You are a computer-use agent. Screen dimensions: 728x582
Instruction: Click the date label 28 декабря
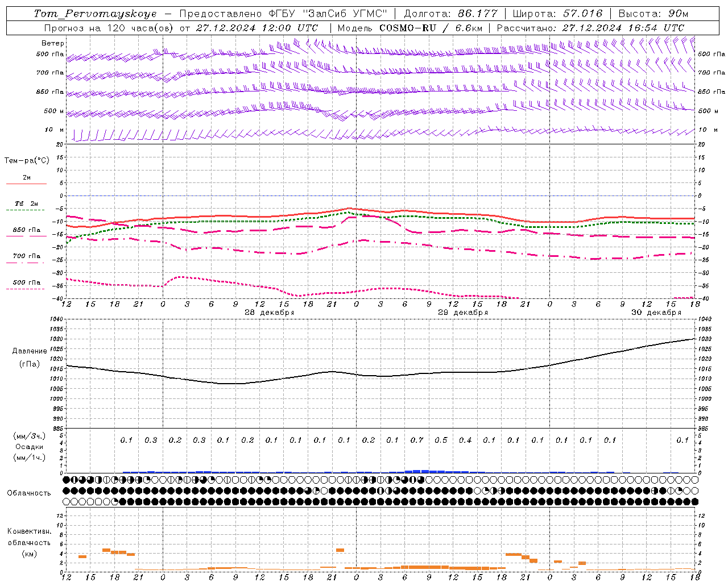tap(269, 313)
